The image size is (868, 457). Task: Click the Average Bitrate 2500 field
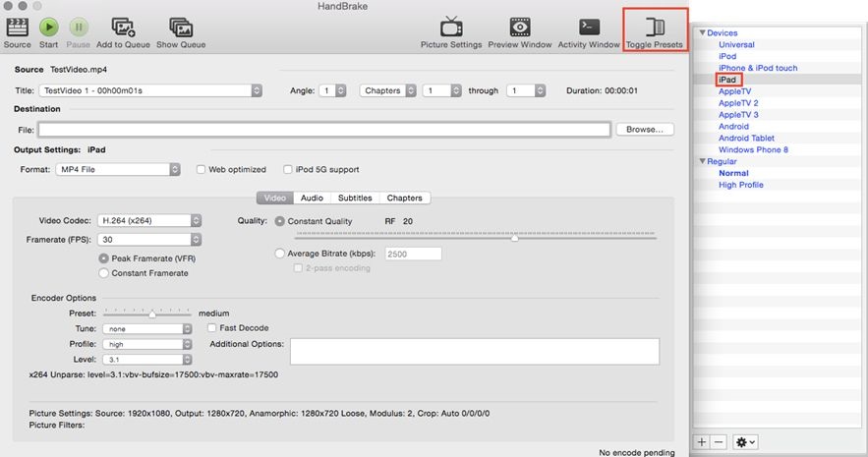(x=413, y=254)
